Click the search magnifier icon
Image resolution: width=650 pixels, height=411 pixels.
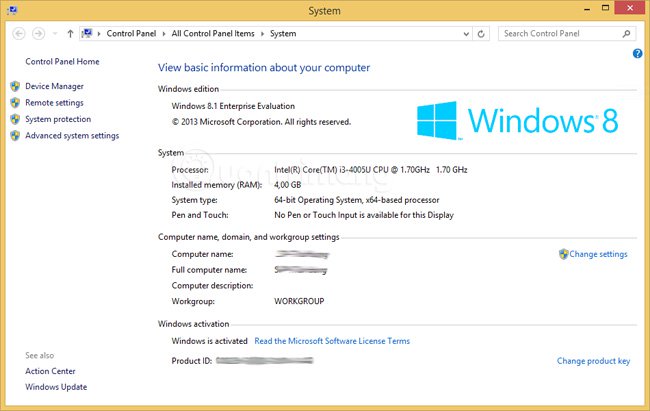tap(626, 34)
